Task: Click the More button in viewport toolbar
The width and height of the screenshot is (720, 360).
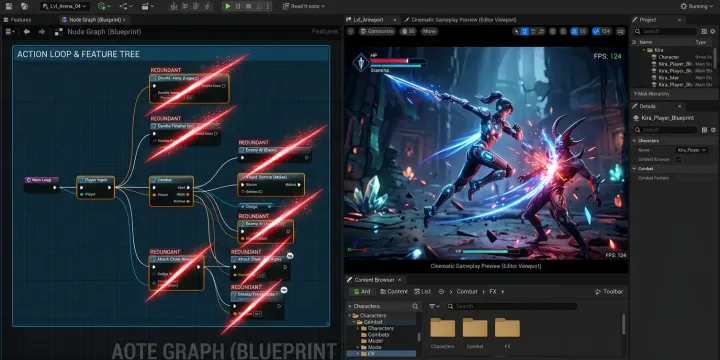Action: pos(429,31)
